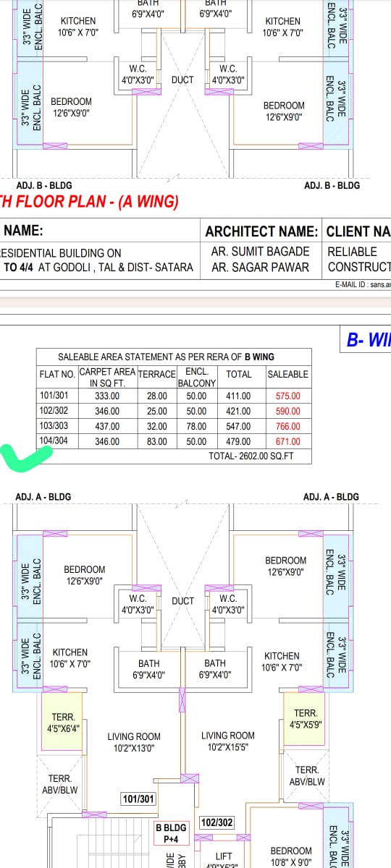This screenshot has height=868, width=391.
Task: Click saleable value 575.00 in table
Action: (287, 396)
